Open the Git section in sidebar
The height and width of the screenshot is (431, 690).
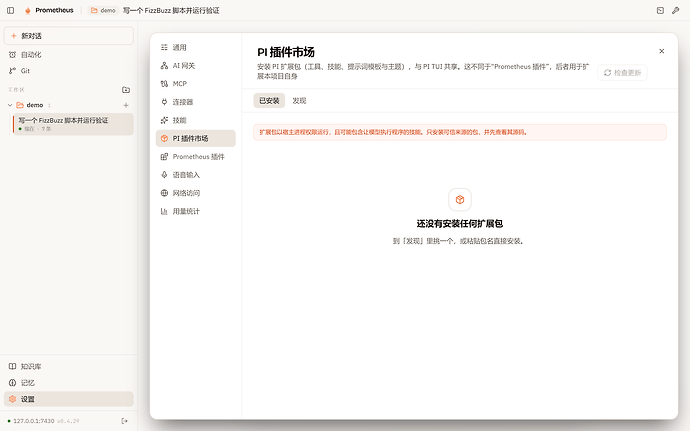coord(69,70)
